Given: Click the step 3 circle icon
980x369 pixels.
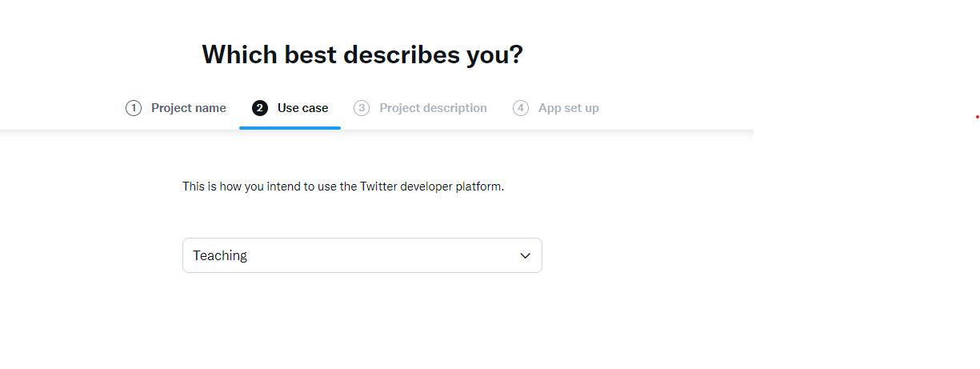Looking at the screenshot, I should pos(362,108).
